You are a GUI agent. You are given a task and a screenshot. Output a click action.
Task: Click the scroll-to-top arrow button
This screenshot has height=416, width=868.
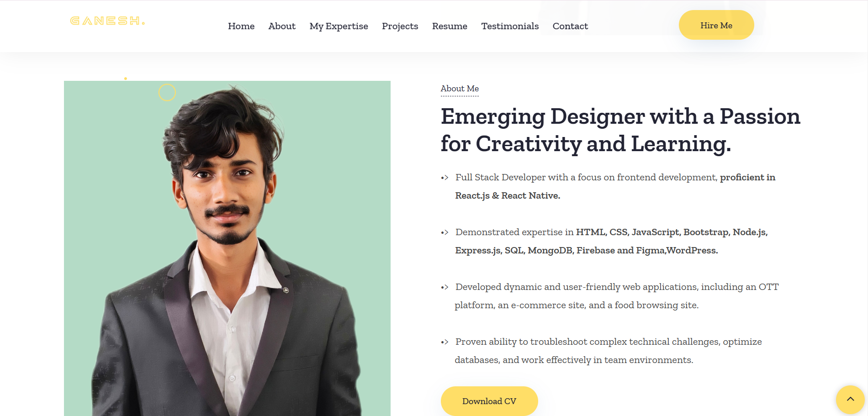tap(850, 400)
